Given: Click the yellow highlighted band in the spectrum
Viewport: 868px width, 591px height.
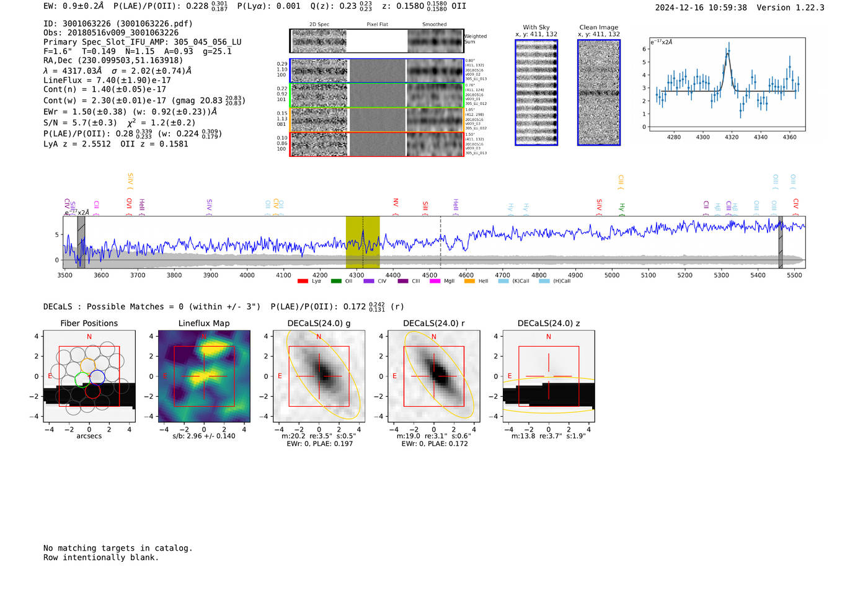Looking at the screenshot, I should (363, 242).
